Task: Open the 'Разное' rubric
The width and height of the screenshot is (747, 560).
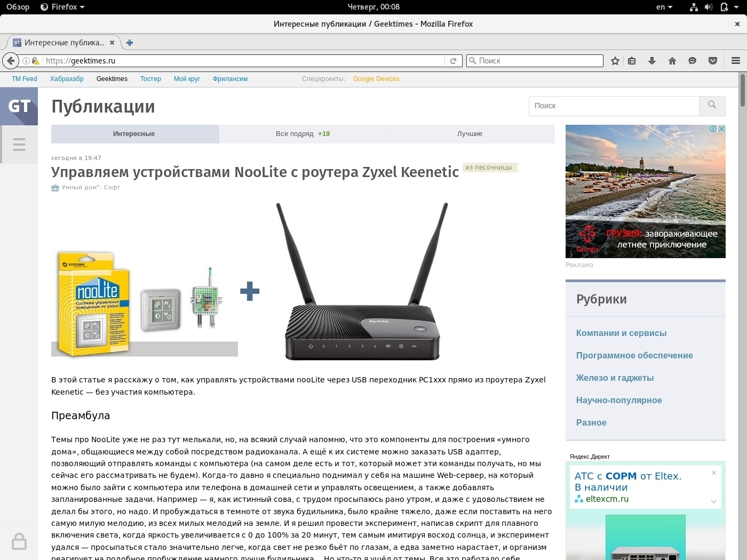Action: 591,423
